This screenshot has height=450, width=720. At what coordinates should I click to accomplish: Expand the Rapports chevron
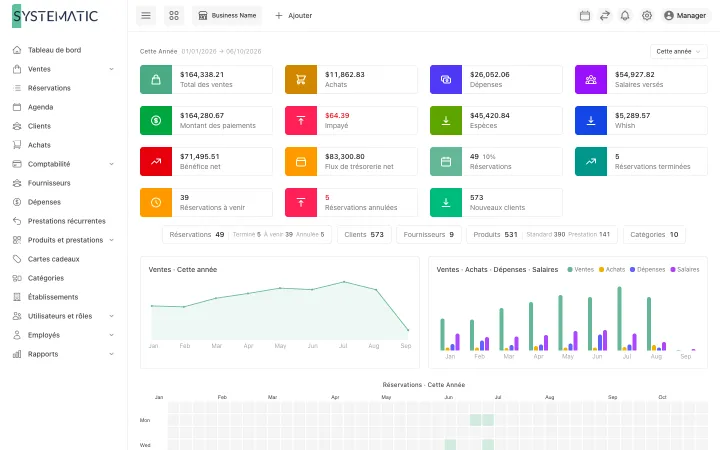[x=111, y=354]
